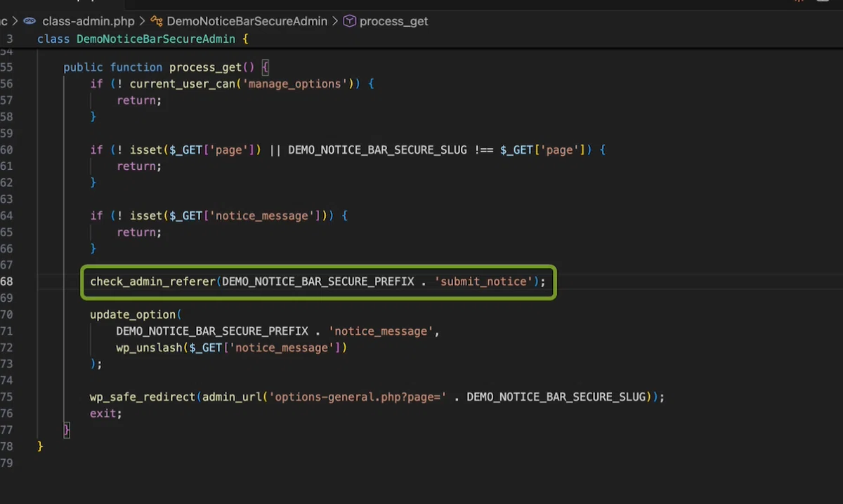Click the class closing brace on line 78
Screen dimensions: 843x504
coord(40,446)
